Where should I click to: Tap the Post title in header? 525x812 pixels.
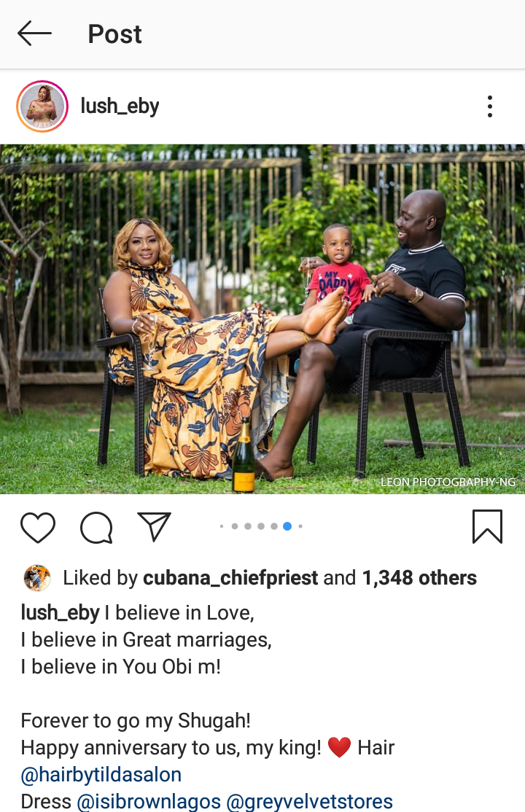tap(114, 34)
